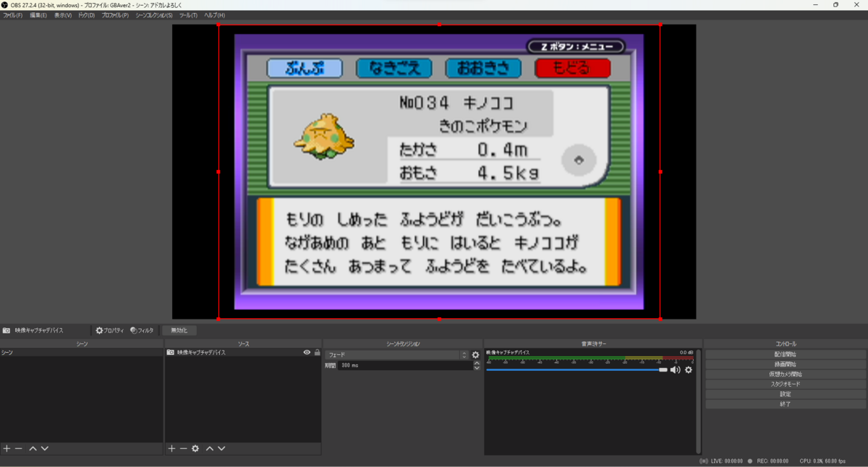Remove selected source with minus icon
868x467 pixels.
pos(183,448)
